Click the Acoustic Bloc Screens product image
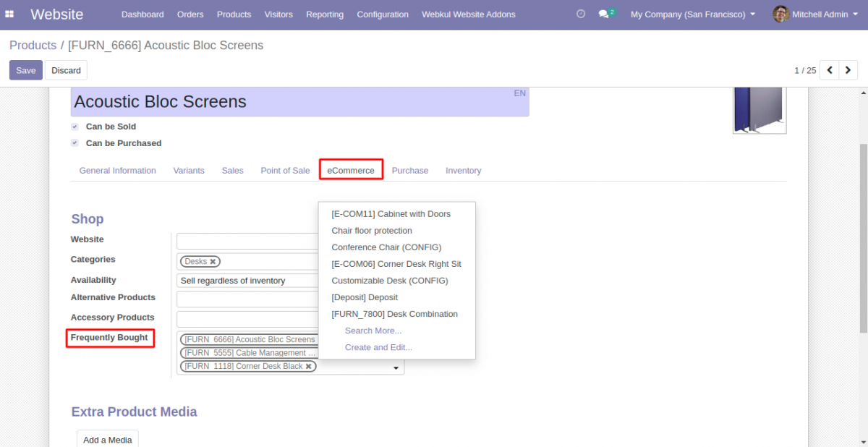Viewport: 868px width, 447px height. pos(759,110)
